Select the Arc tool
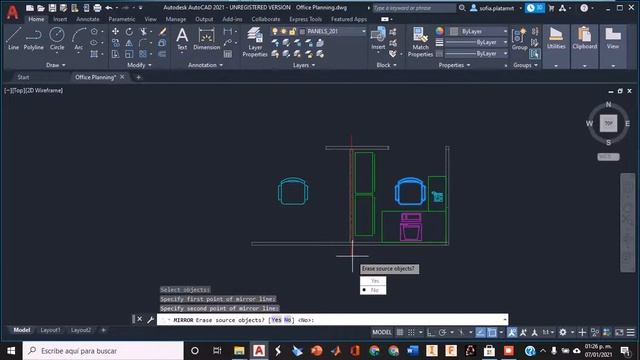This screenshot has height=360, width=640. pos(78,39)
